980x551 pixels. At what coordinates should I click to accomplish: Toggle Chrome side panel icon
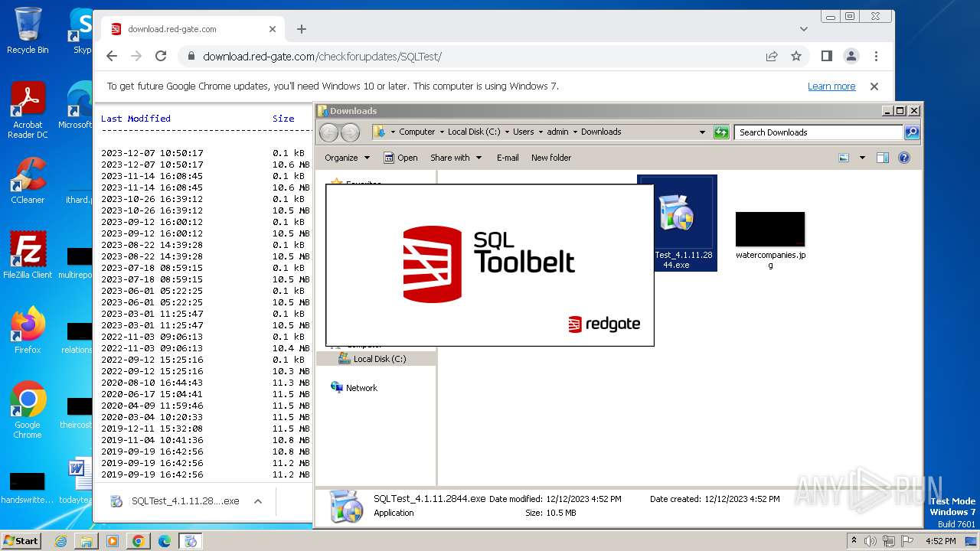[x=827, y=56]
